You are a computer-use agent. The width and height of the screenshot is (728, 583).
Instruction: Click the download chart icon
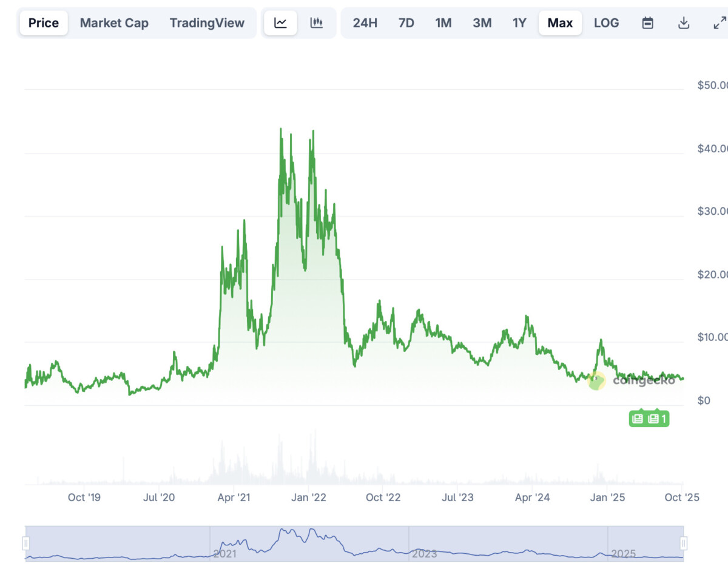pyautogui.click(x=684, y=23)
